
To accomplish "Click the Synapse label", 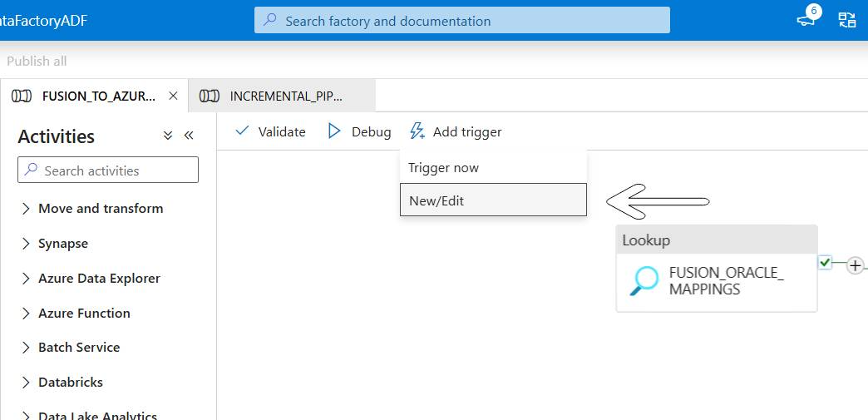I will pos(63,244).
